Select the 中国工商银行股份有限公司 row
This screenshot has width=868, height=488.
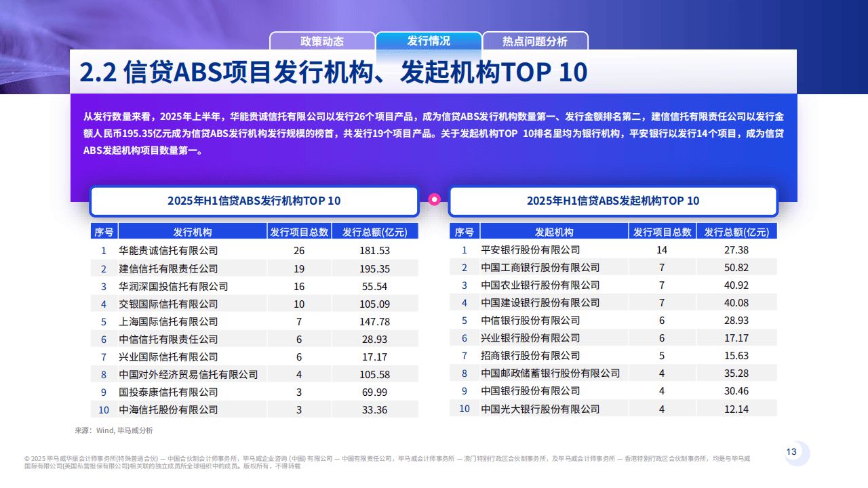coord(540,268)
